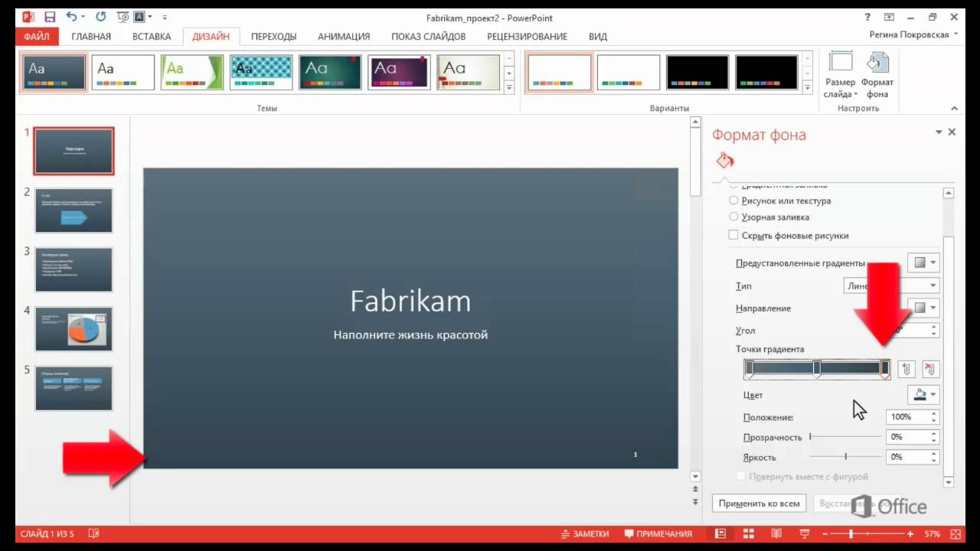Switch to the Slide Show (ПОКАЗ СЛАЙДОВ) tab

tap(428, 36)
